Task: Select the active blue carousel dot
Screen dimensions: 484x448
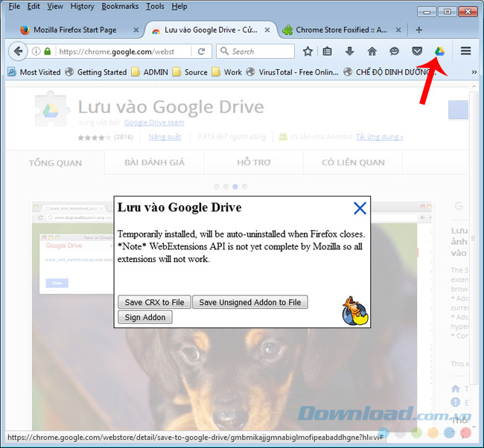Action: tap(235, 187)
